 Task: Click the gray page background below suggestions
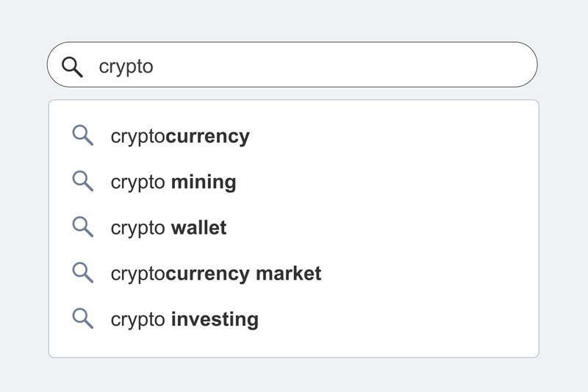coord(294,375)
